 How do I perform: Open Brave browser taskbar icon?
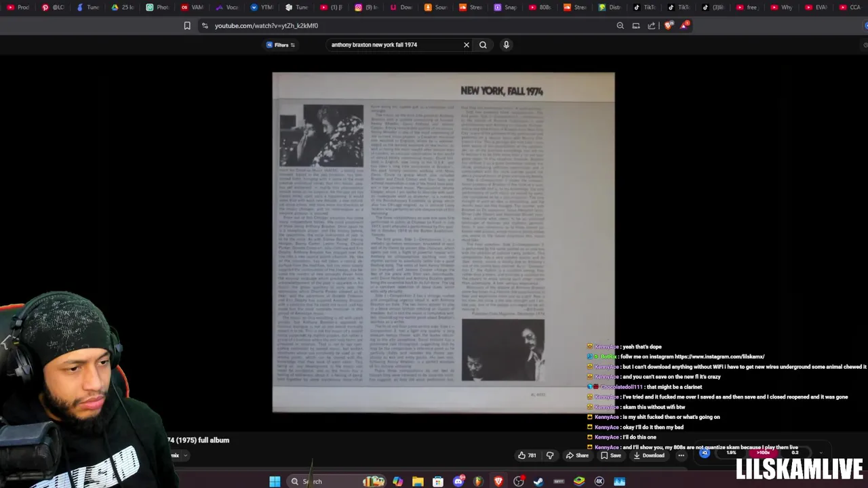[x=498, y=481]
